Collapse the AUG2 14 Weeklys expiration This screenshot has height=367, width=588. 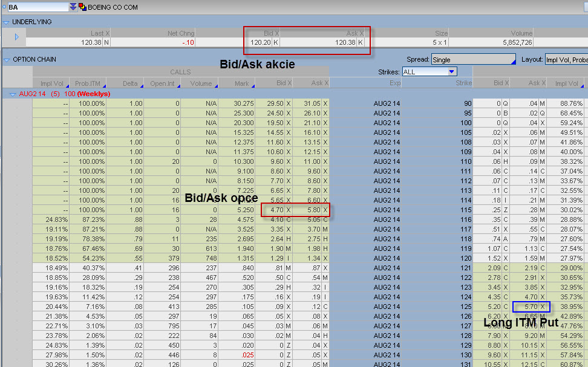coord(13,94)
